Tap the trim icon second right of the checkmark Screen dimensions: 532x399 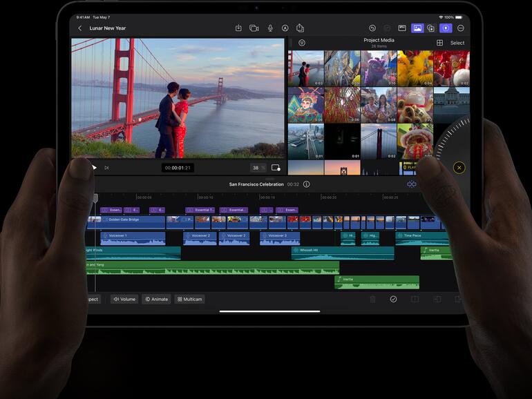(437, 299)
